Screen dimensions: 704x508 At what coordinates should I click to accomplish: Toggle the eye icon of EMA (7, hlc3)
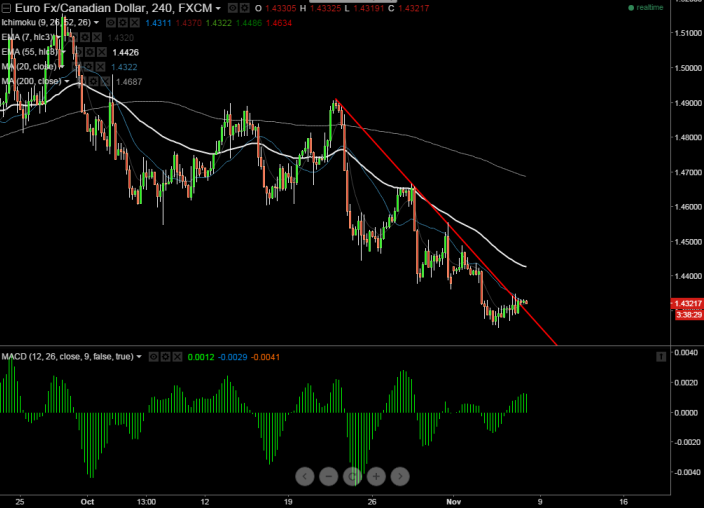[73, 37]
